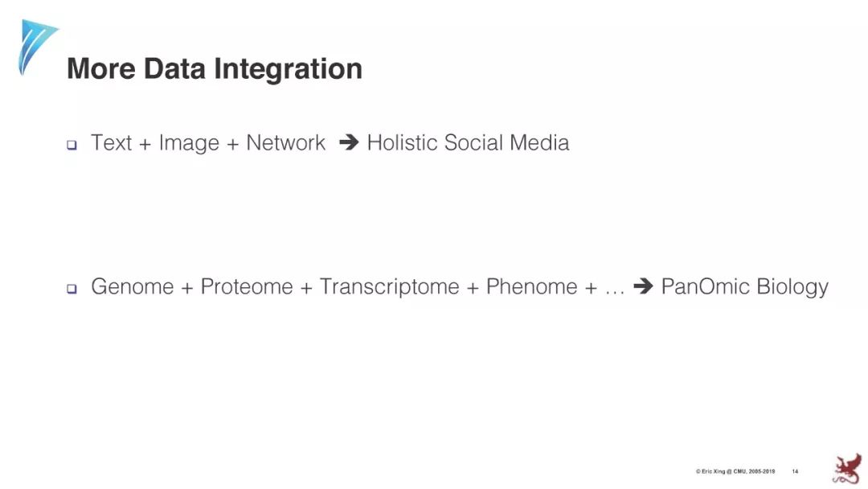Viewport: 868px width, 489px height.
Task: Click the PanOmic Biology text
Action: [744, 287]
